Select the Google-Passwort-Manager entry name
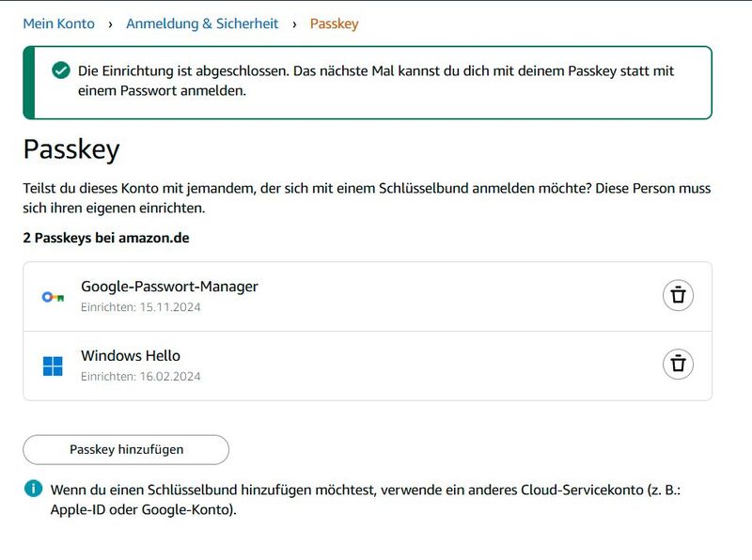 (x=169, y=287)
